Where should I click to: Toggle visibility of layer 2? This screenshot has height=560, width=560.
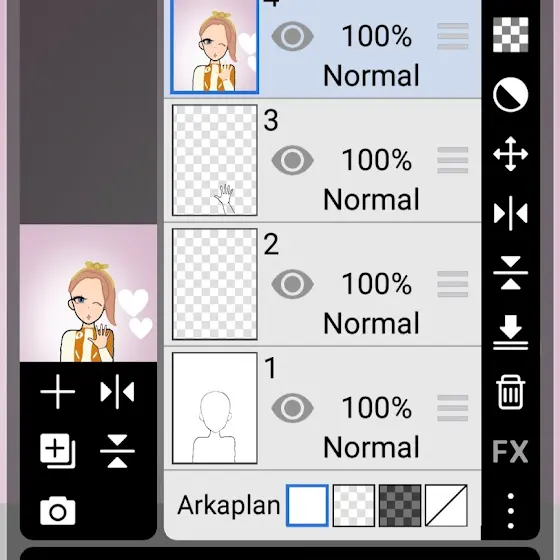click(292, 284)
